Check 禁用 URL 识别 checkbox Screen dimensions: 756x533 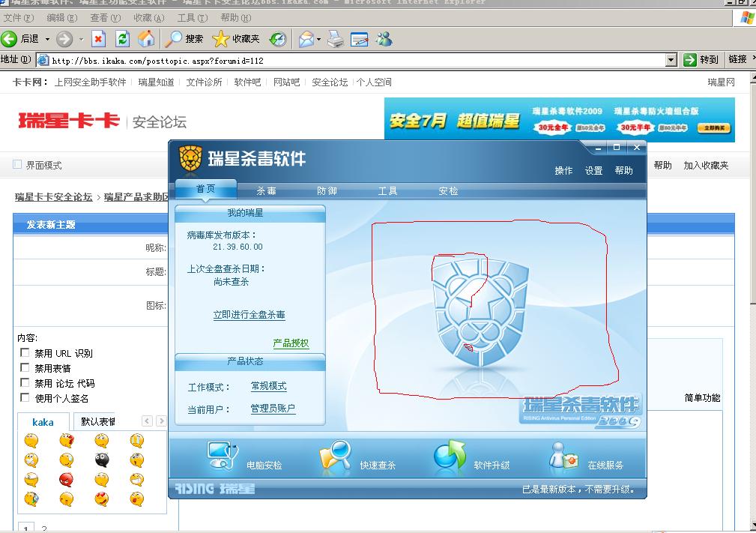[25, 352]
